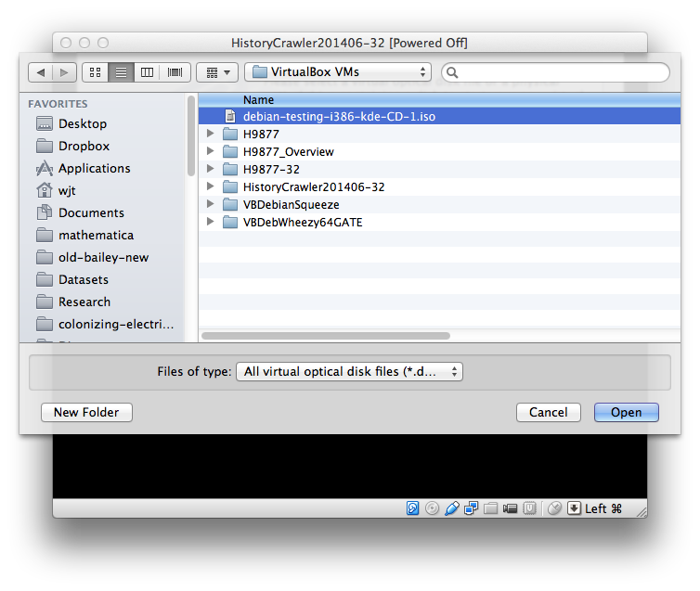Switch to Cover Flow view mode
This screenshot has height=591, width=700.
click(174, 72)
